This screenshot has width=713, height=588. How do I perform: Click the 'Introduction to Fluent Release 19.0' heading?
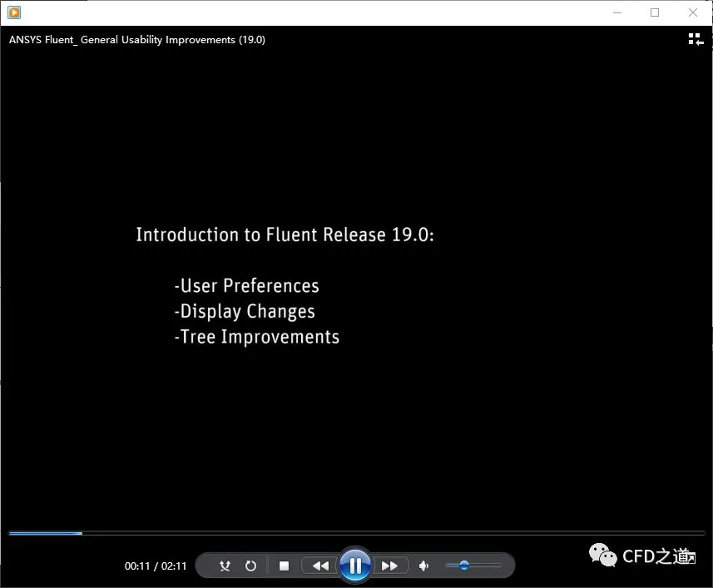(x=285, y=235)
